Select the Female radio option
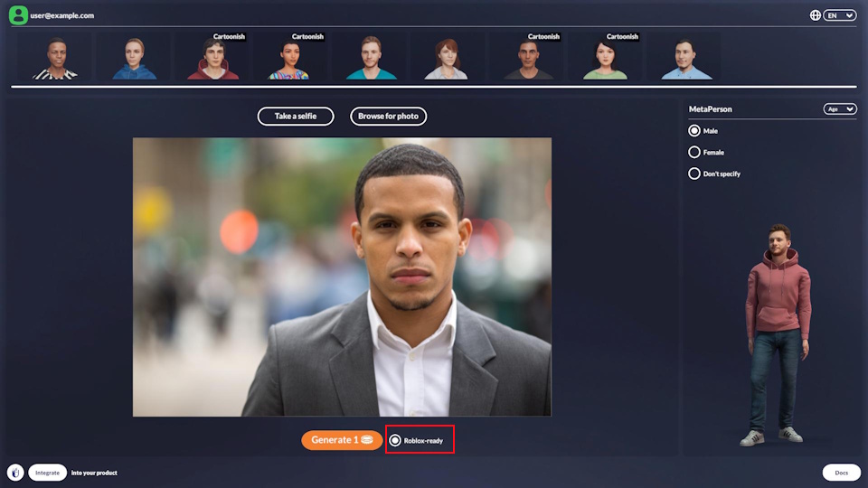 pyautogui.click(x=694, y=153)
